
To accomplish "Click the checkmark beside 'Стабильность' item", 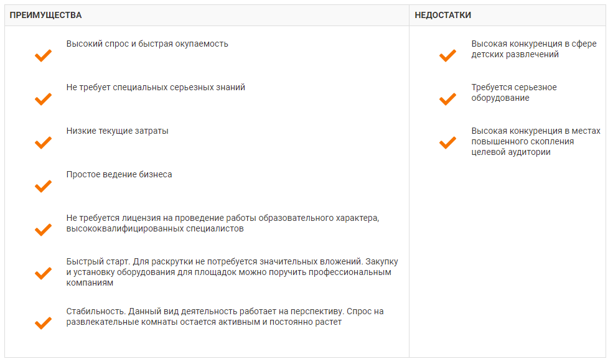I will [x=43, y=324].
